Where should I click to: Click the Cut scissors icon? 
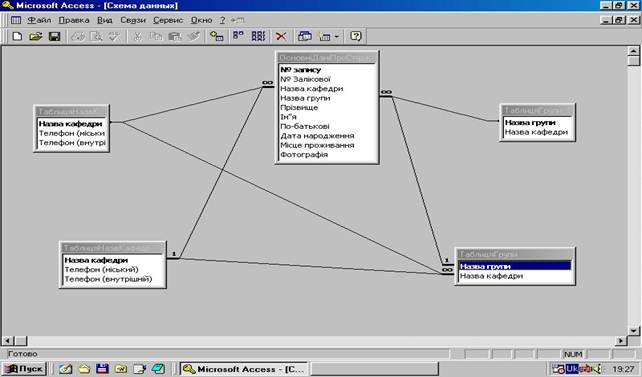138,36
